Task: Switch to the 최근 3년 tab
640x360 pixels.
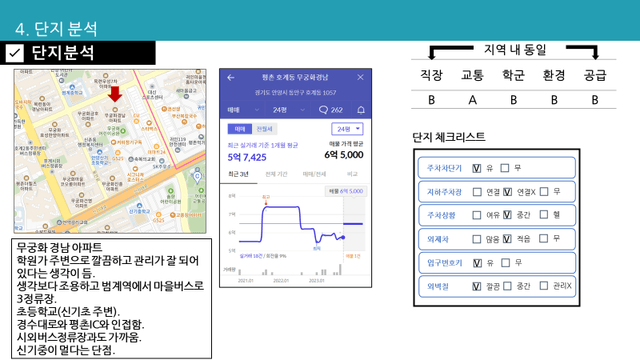Action: coord(238,174)
